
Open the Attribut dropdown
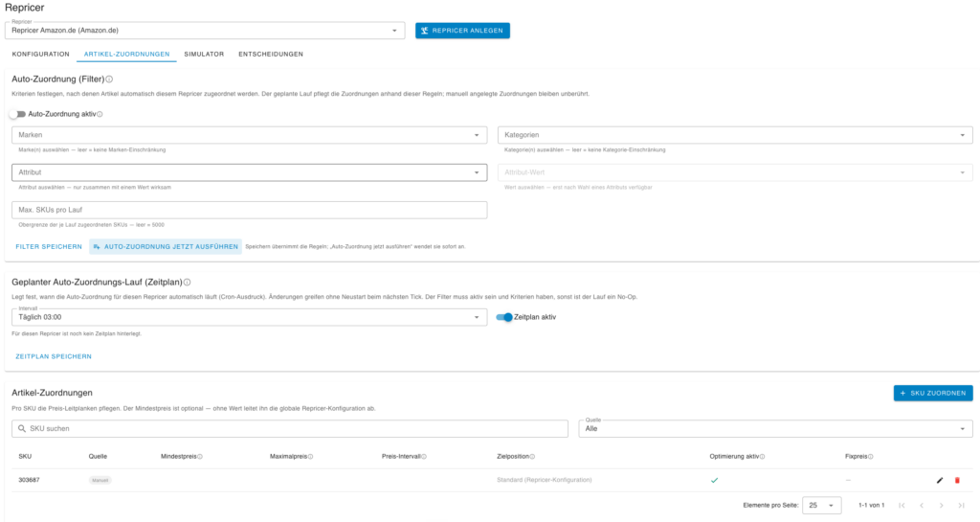coord(250,172)
